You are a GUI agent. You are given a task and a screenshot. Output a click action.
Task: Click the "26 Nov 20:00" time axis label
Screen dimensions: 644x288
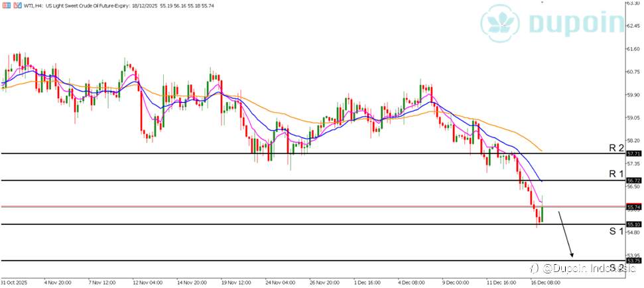[x=324, y=283]
